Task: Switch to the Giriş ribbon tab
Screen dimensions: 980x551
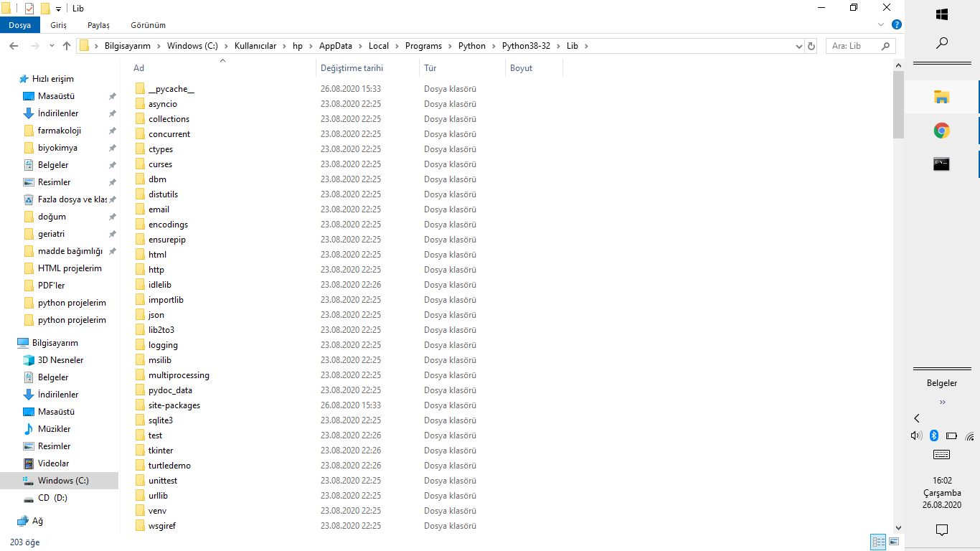Action: coord(59,25)
